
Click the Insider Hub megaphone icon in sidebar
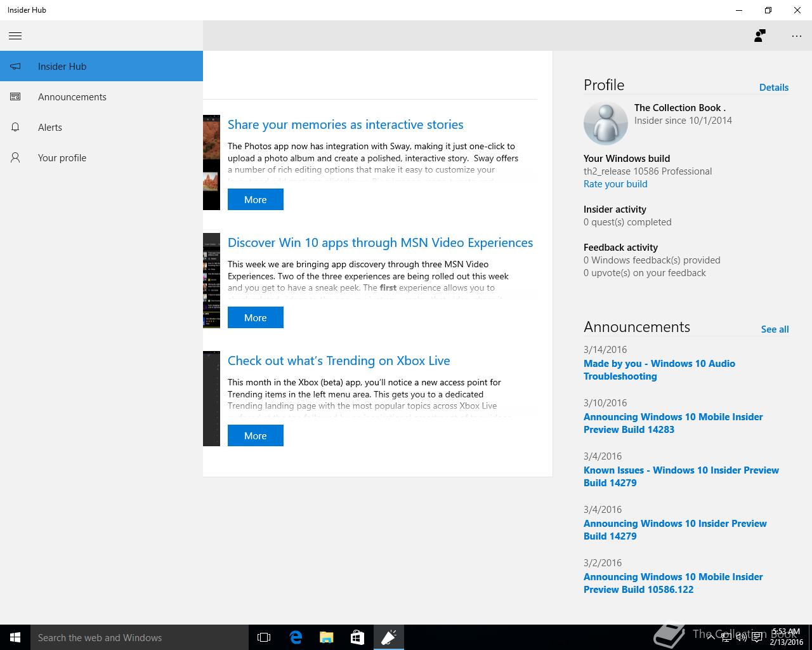click(15, 66)
